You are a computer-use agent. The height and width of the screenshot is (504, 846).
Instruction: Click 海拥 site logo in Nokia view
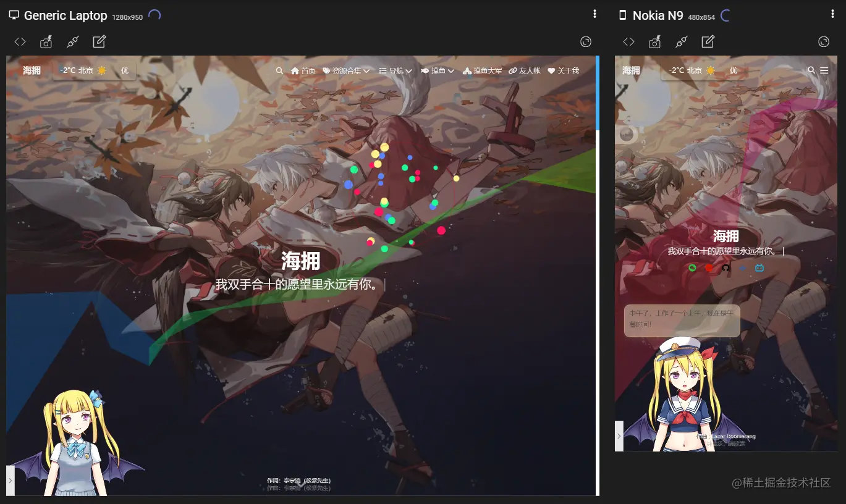[631, 70]
